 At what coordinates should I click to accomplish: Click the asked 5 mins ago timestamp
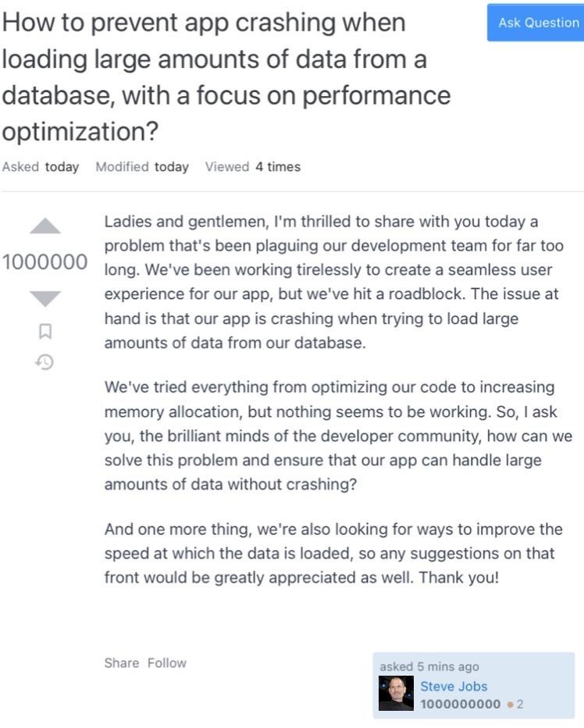(429, 666)
